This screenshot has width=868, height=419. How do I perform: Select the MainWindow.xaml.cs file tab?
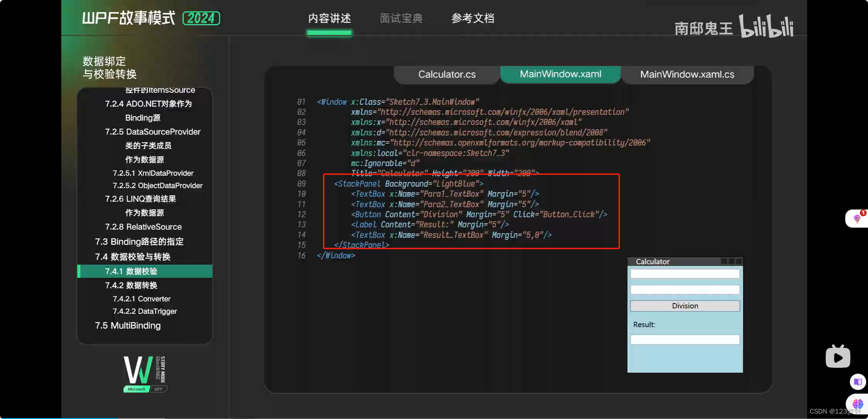[687, 74]
